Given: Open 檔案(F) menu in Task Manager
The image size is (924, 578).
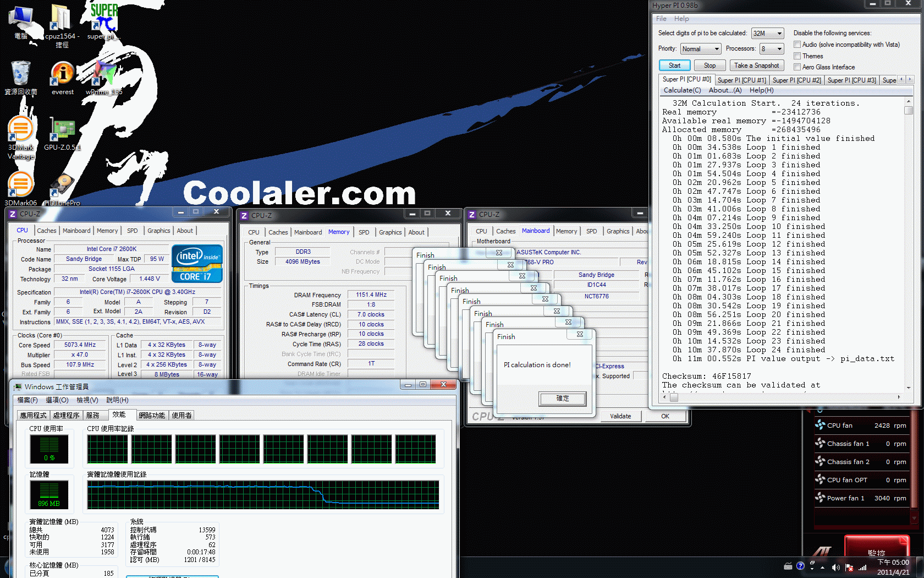Looking at the screenshot, I should tap(28, 400).
